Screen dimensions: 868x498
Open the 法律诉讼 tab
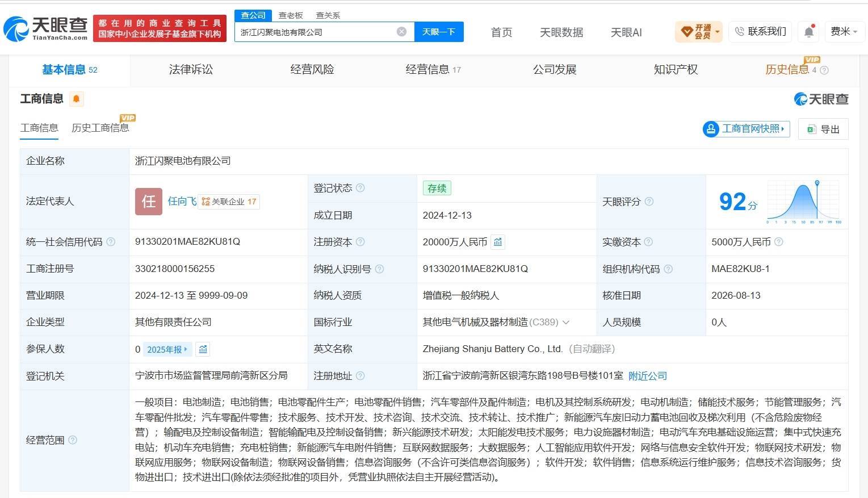[x=191, y=70]
